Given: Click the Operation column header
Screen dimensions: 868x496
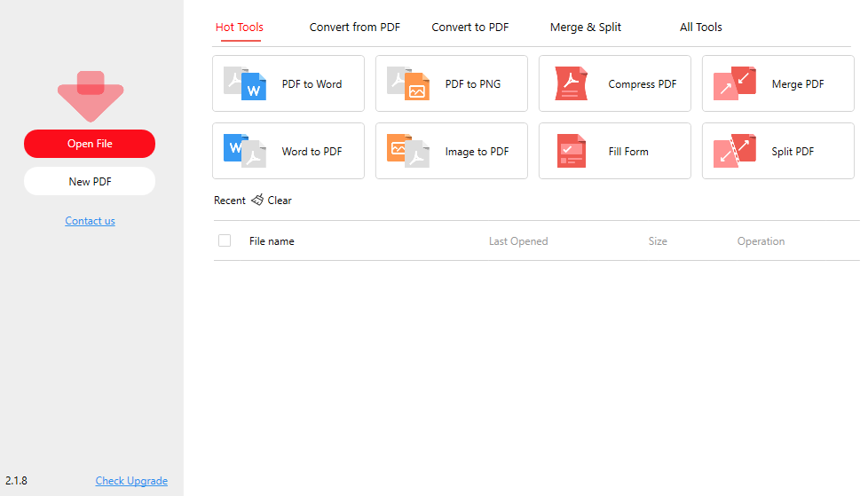Looking at the screenshot, I should tap(761, 241).
